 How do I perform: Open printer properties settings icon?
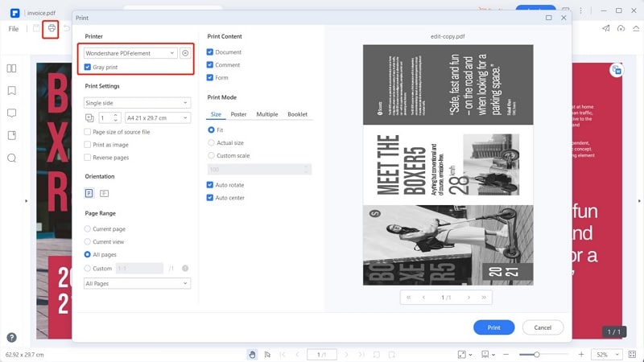pos(185,53)
